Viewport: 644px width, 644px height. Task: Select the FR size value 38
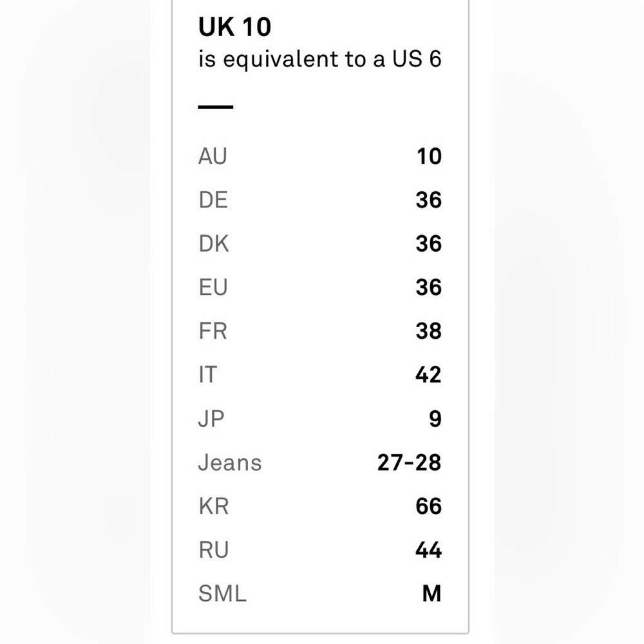tap(428, 331)
